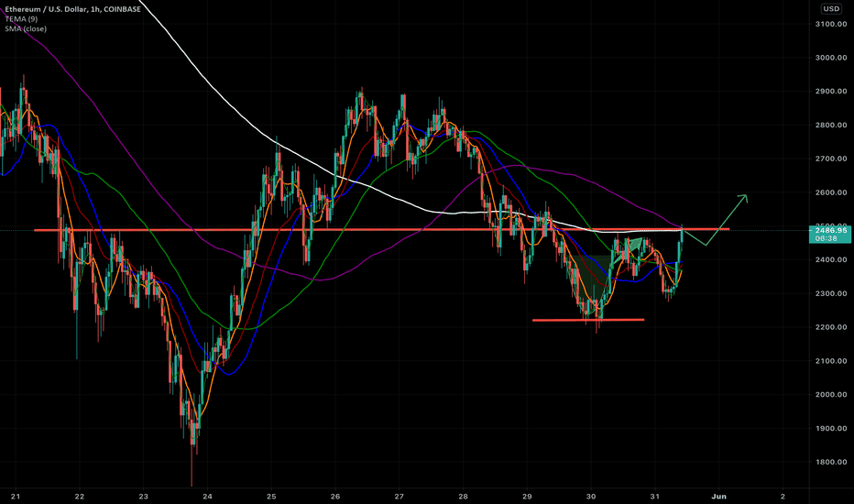Select the SMA (close) indicator label
Image resolution: width=854 pixels, height=504 pixels.
[26, 29]
